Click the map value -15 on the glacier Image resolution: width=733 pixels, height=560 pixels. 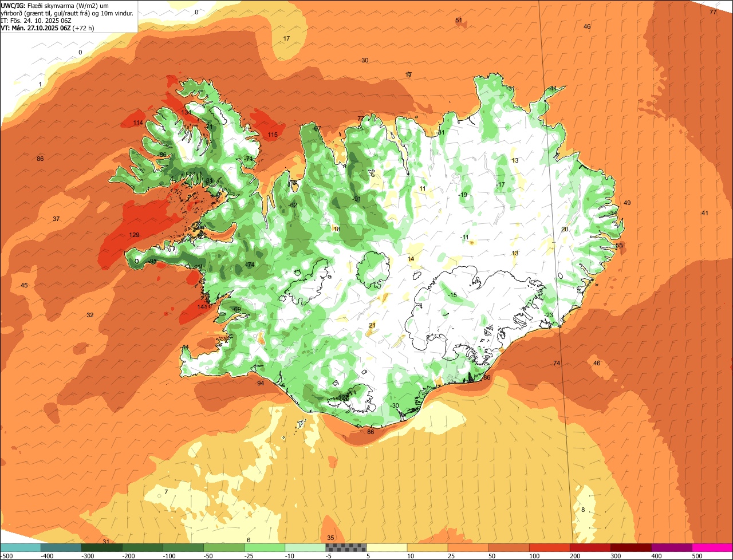[452, 295]
